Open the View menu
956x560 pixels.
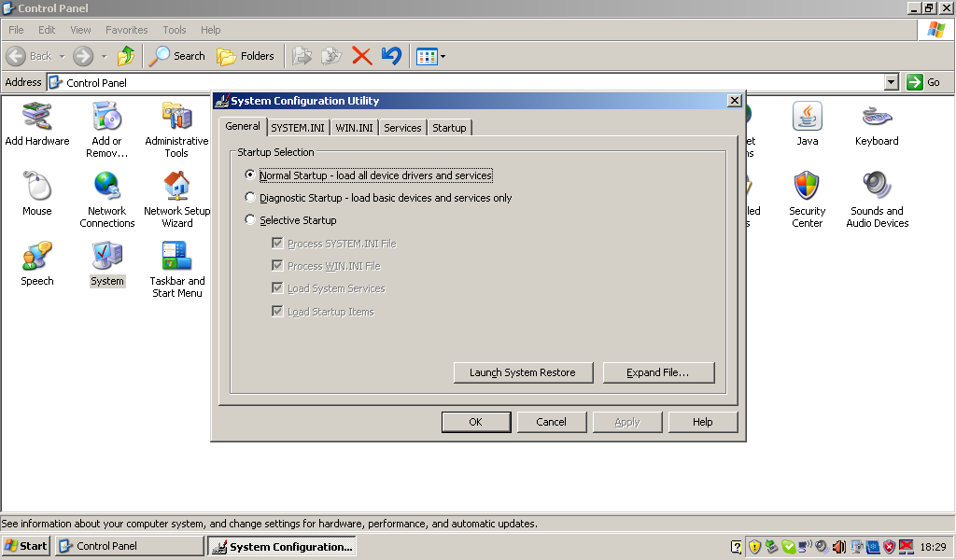[x=80, y=30]
